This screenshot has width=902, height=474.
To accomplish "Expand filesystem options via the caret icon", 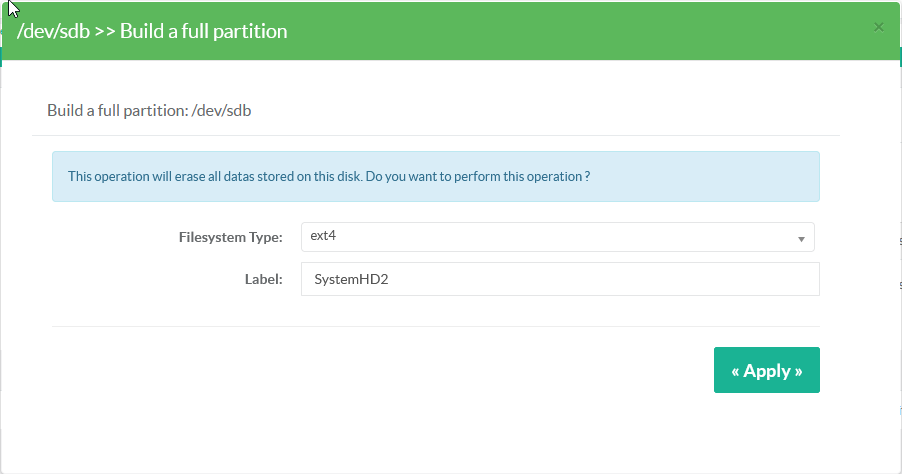I will pos(801,238).
